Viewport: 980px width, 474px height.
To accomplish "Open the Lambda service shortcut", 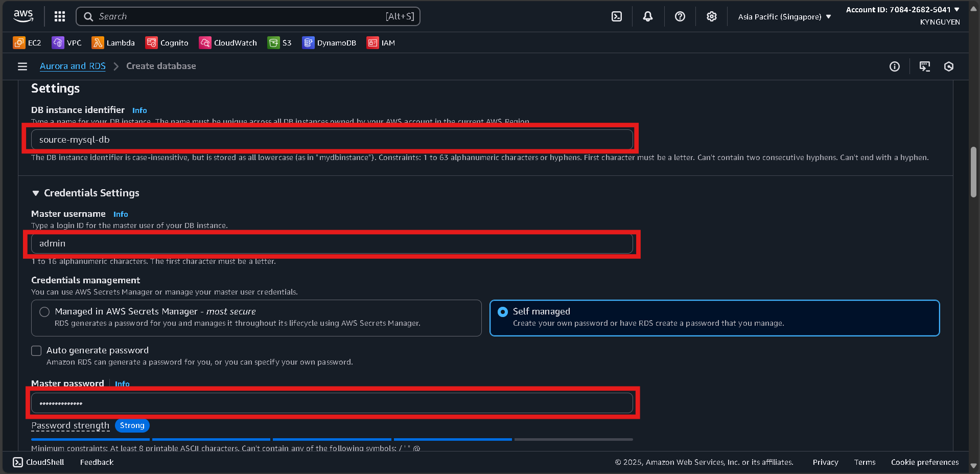I will pos(113,42).
